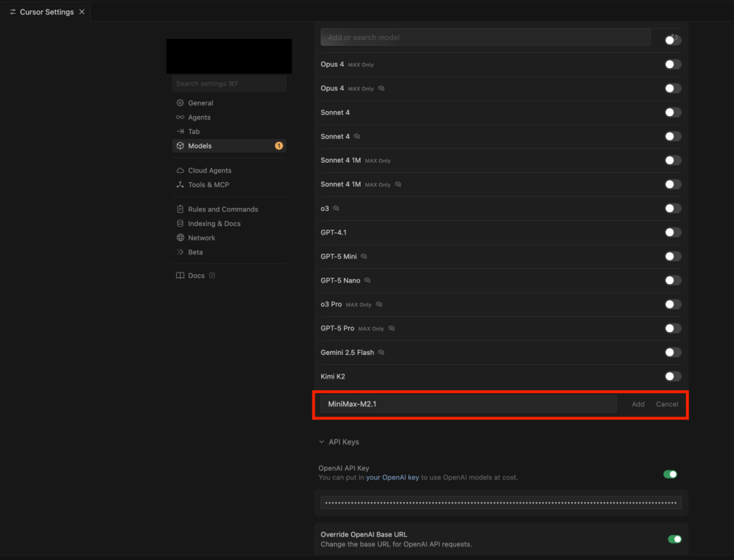
Task: Click the Docs book icon
Action: [x=181, y=276]
